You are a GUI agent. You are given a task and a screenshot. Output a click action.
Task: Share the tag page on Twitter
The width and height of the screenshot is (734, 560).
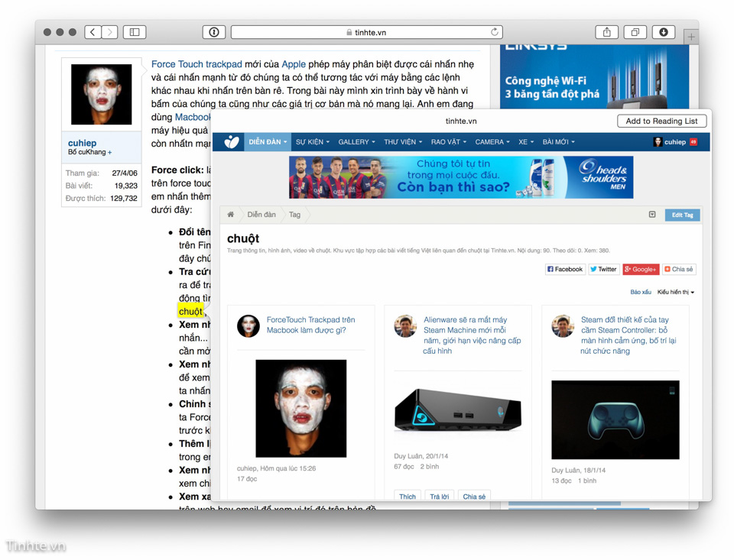point(603,269)
